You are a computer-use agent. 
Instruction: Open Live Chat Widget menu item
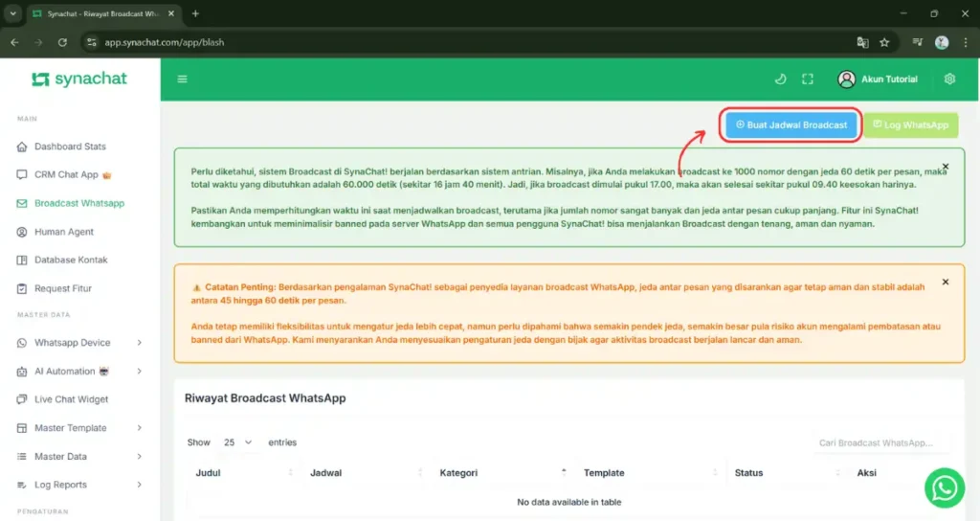point(71,399)
